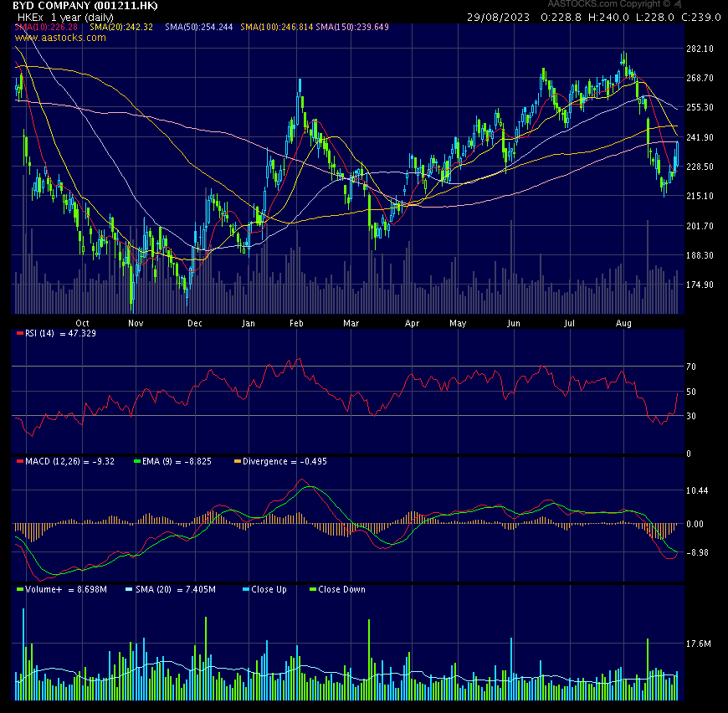Click the SMA(10):226.28 legend

tap(46, 27)
